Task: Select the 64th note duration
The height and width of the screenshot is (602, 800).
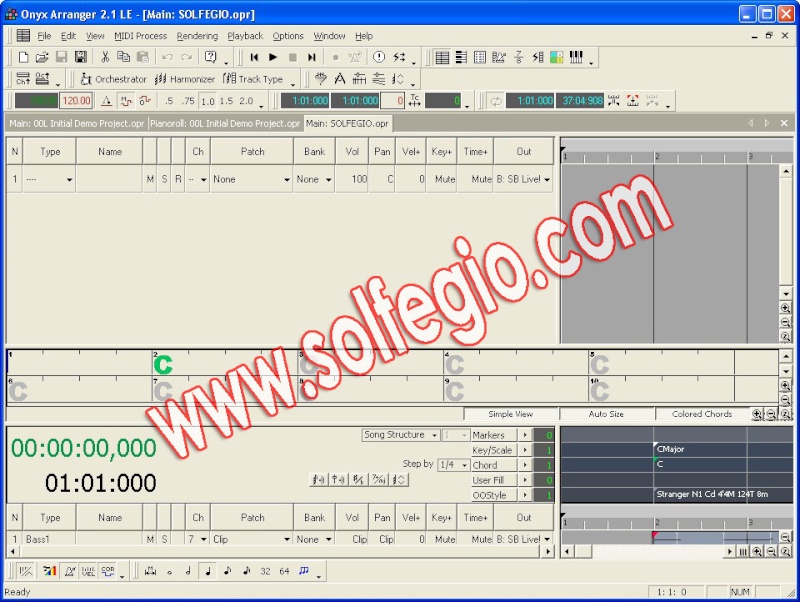Action: click(284, 571)
